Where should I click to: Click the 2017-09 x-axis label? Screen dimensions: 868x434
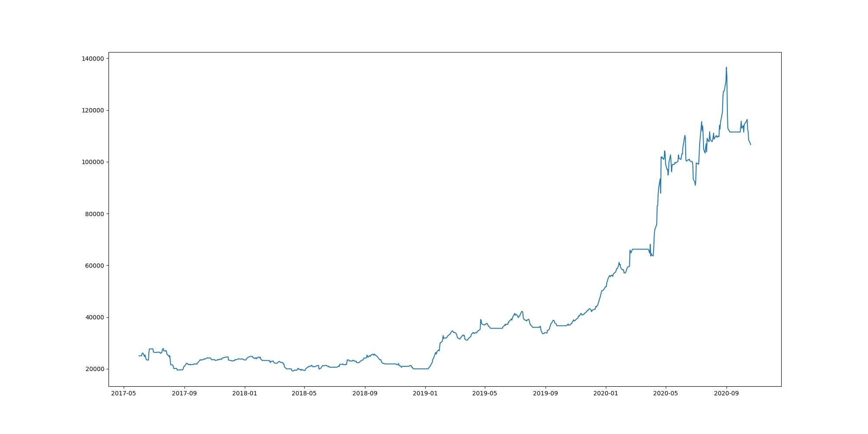coord(184,394)
